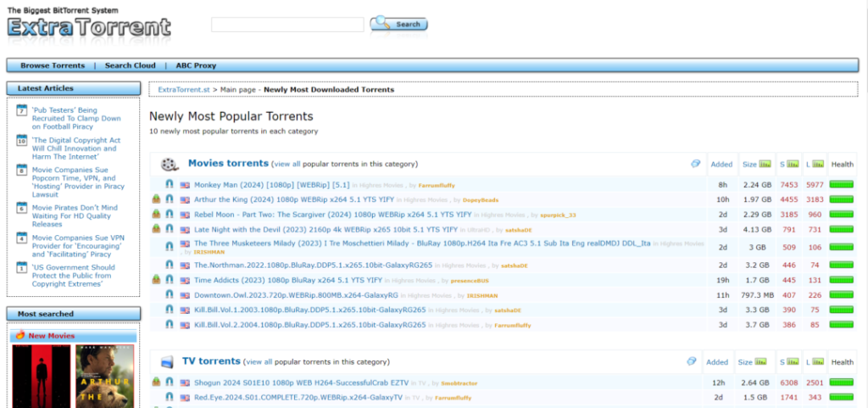Click magnet icon for Red.Eye.2024.S01 row

(170, 397)
